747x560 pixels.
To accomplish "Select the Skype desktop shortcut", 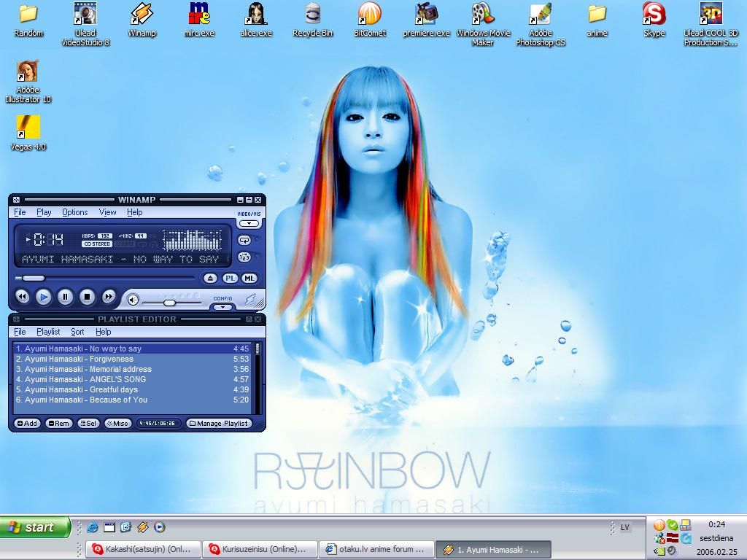I will (x=654, y=20).
